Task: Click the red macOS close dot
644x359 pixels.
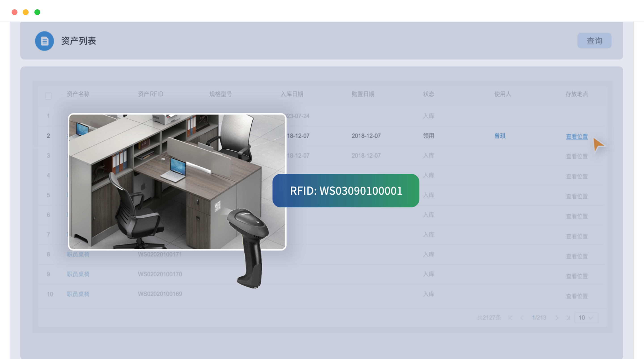Action: (x=15, y=12)
